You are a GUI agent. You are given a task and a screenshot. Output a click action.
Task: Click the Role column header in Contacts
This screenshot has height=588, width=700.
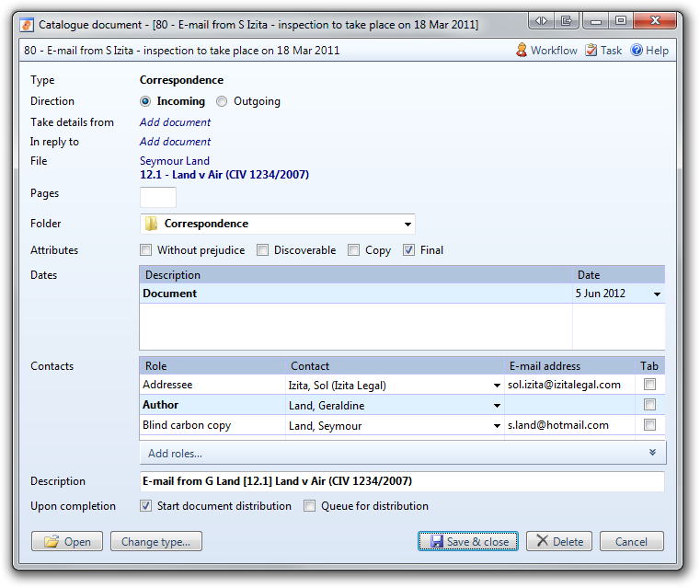[212, 366]
